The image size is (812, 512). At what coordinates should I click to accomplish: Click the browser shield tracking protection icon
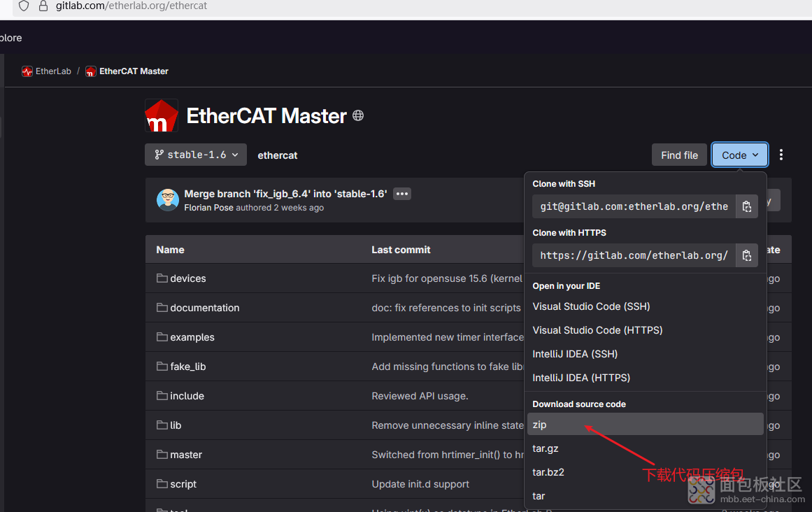(x=24, y=6)
